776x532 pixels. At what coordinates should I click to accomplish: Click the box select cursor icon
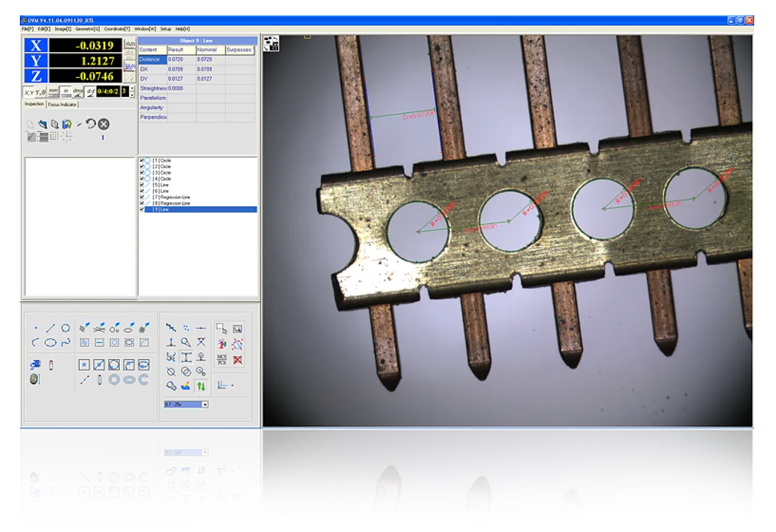(221, 328)
